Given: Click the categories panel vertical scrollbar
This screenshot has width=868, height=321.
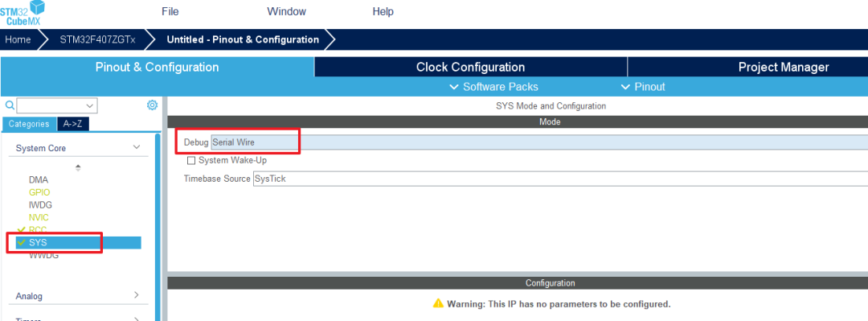Looking at the screenshot, I should click(x=158, y=227).
